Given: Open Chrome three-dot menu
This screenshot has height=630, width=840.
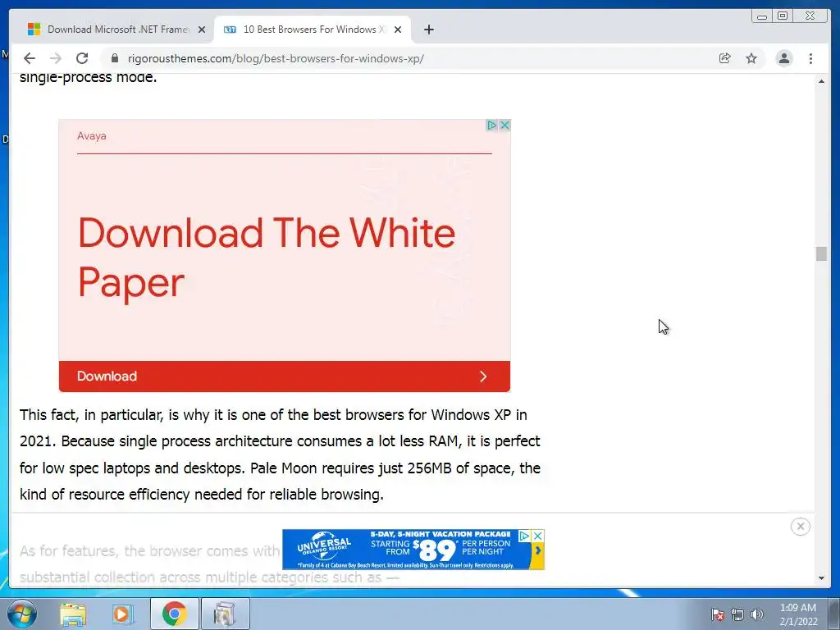Looking at the screenshot, I should pyautogui.click(x=810, y=58).
